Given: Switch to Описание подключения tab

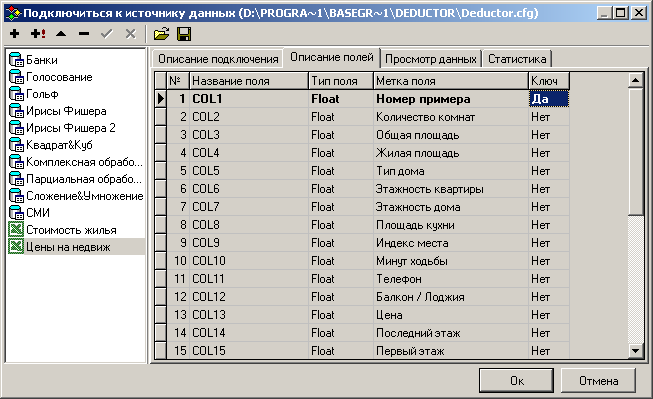Looking at the screenshot, I should pyautogui.click(x=218, y=59).
